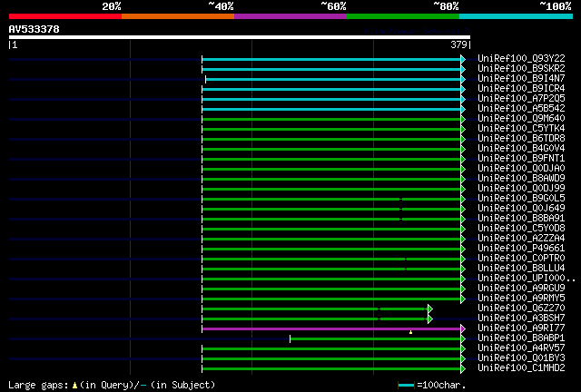Click the purple ~60% identity legend segment
The image size is (581, 392).
[290, 16]
